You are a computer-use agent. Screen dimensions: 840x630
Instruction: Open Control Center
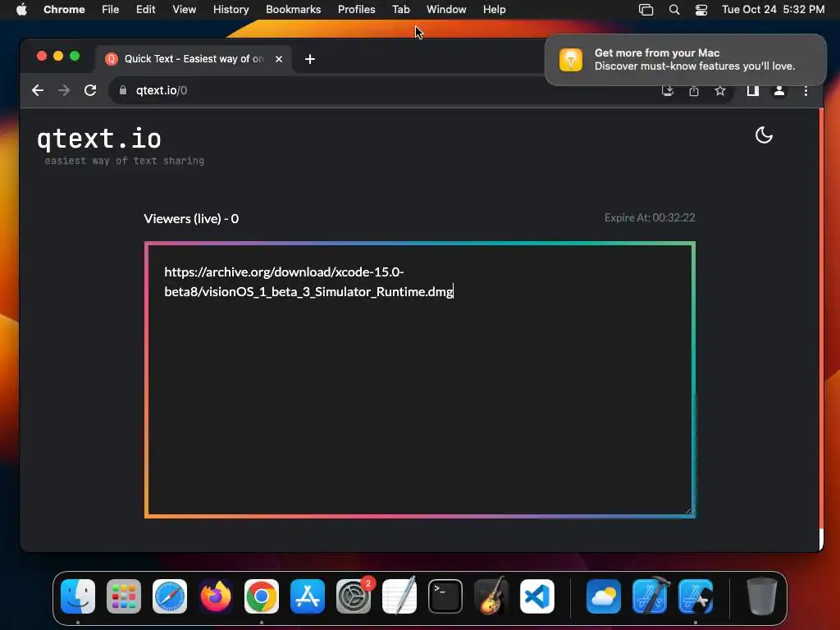coord(701,10)
